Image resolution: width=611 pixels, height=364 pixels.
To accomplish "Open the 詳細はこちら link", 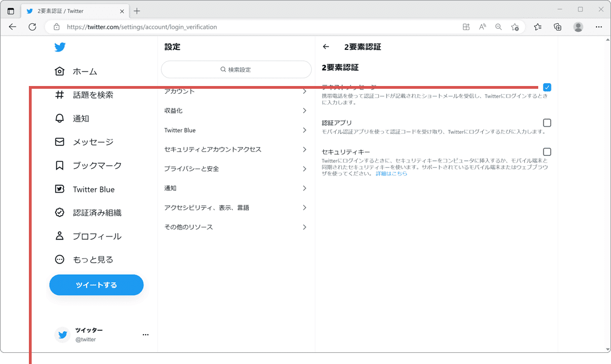I will pos(392,173).
